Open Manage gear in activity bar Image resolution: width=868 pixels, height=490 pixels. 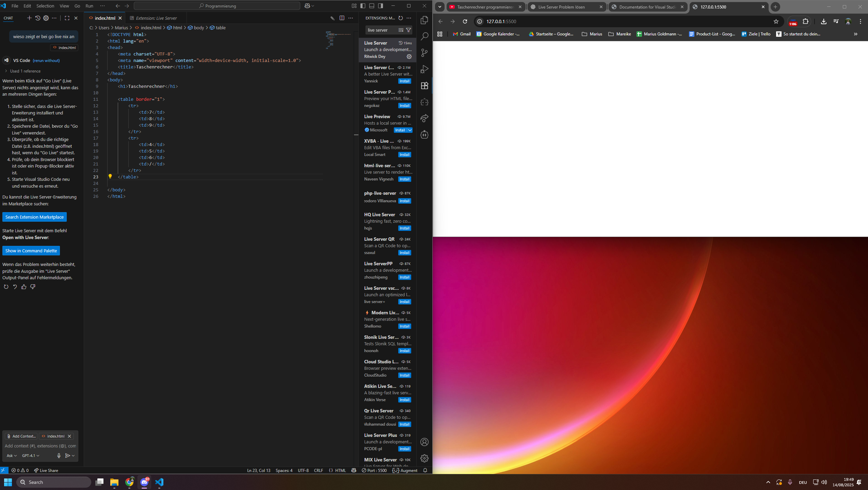(424, 458)
